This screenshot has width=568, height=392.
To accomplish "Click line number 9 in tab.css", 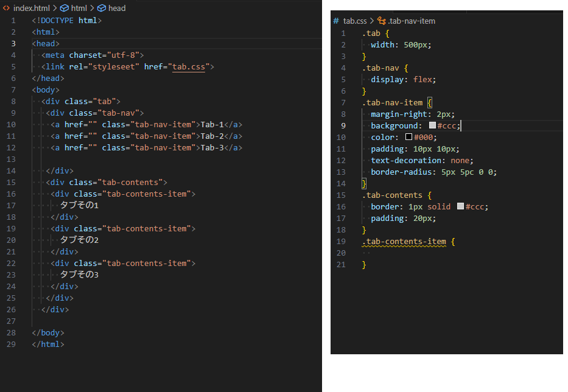I will (x=343, y=126).
